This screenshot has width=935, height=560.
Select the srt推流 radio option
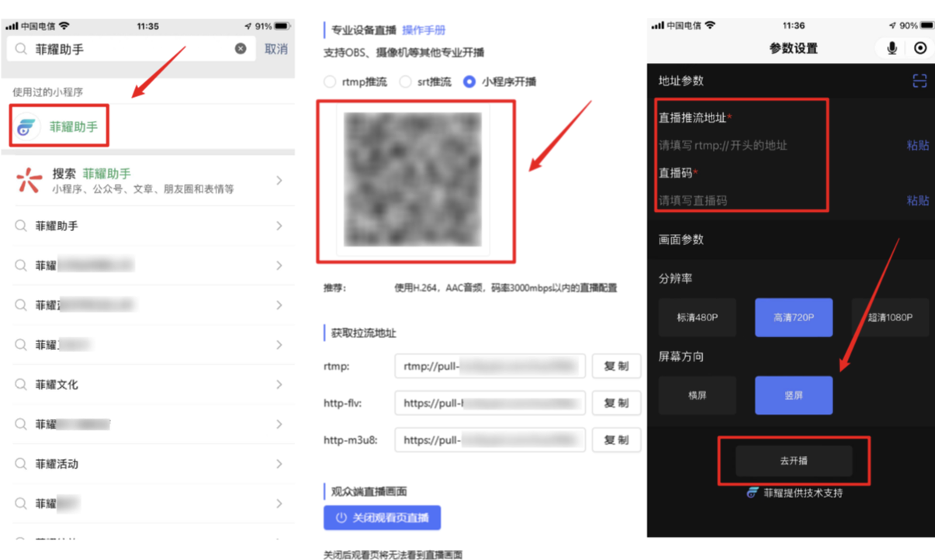tap(405, 81)
